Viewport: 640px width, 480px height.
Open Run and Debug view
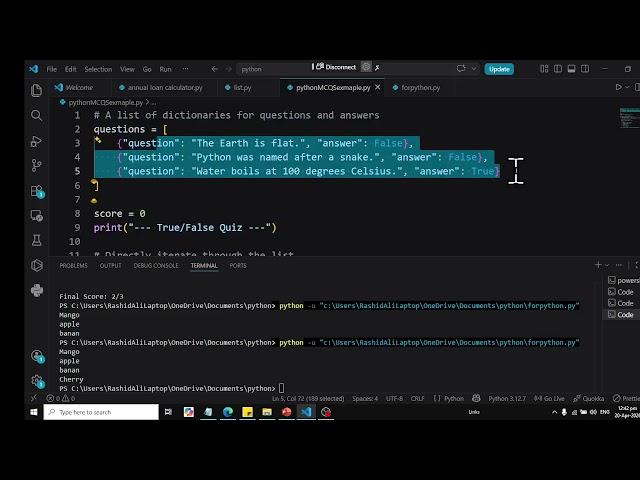coord(36,141)
